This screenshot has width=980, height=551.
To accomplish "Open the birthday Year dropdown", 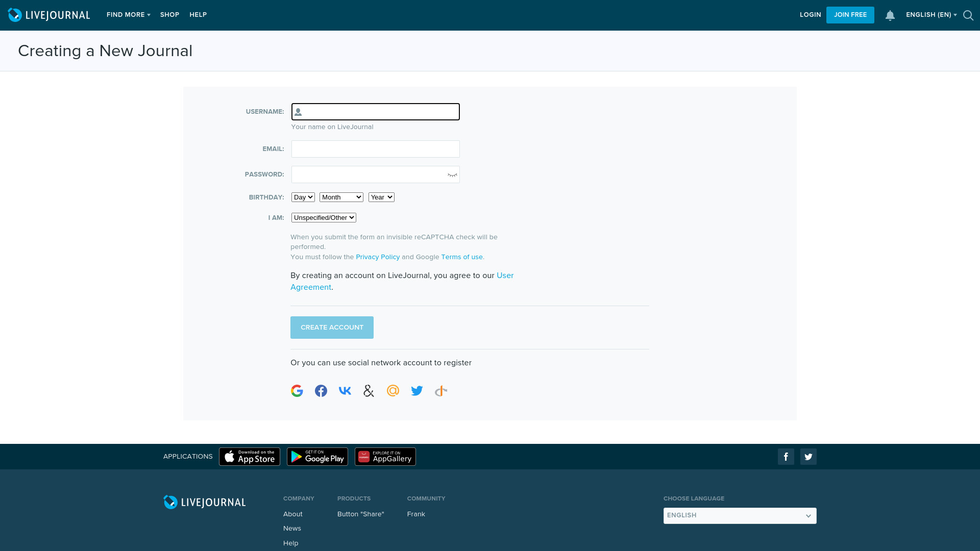I will coord(382,197).
